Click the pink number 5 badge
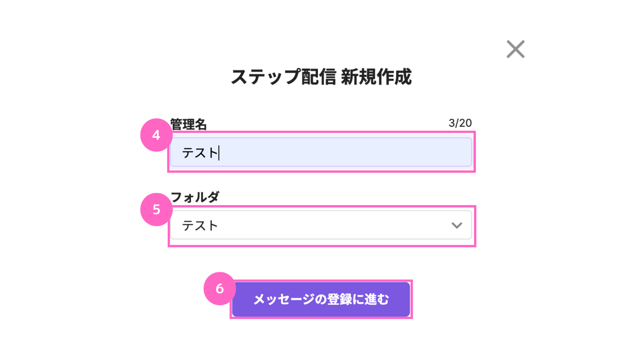 [156, 209]
